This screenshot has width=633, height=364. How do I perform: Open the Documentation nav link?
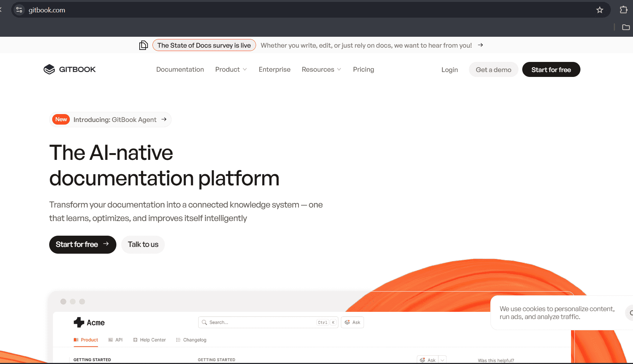[180, 69]
